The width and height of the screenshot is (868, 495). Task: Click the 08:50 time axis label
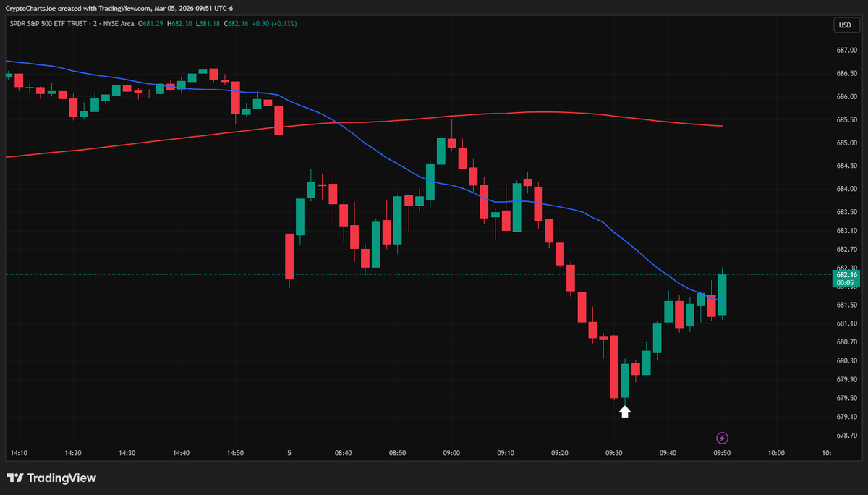pyautogui.click(x=397, y=453)
